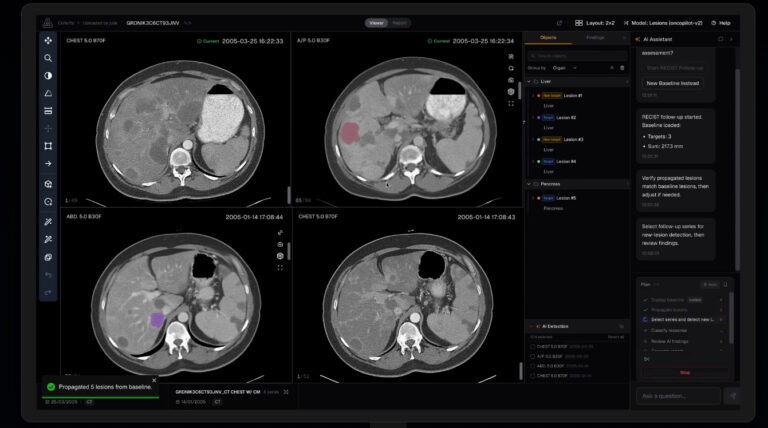The width and height of the screenshot is (768, 428).
Task: Expand Lesion #1 row
Action: 533,96
